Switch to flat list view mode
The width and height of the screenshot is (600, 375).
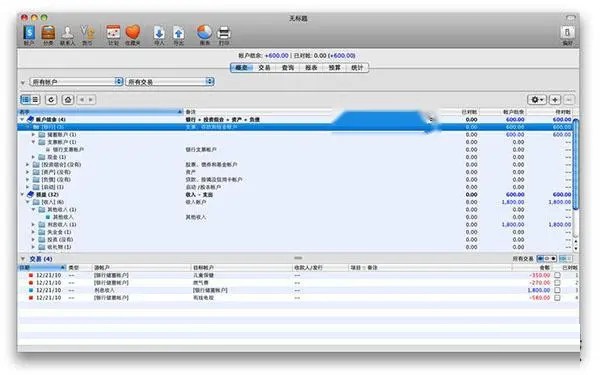[35, 100]
